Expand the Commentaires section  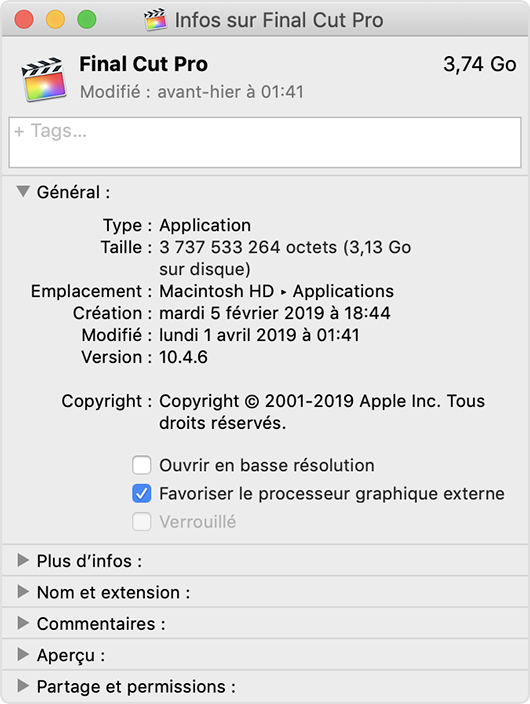pos(23,623)
